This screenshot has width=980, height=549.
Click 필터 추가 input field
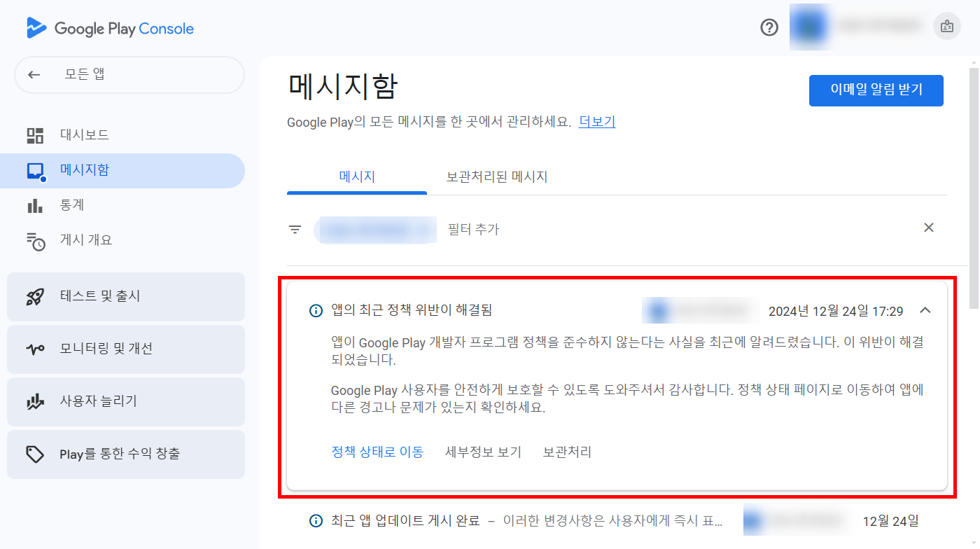474,230
